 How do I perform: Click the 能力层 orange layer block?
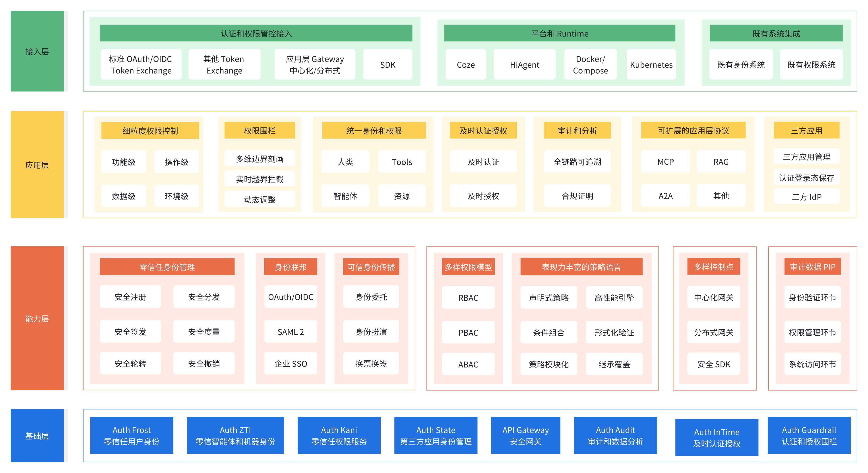pyautogui.click(x=37, y=318)
